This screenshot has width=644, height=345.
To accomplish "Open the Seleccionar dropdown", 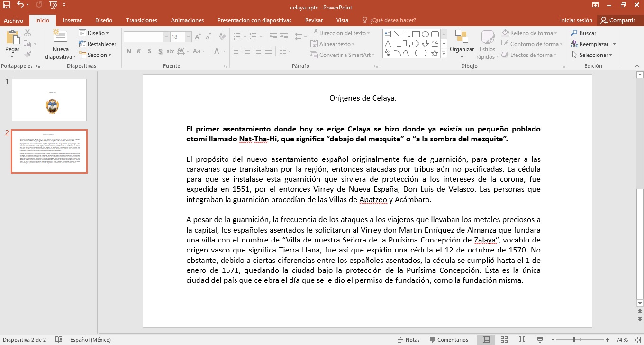I will pyautogui.click(x=593, y=55).
